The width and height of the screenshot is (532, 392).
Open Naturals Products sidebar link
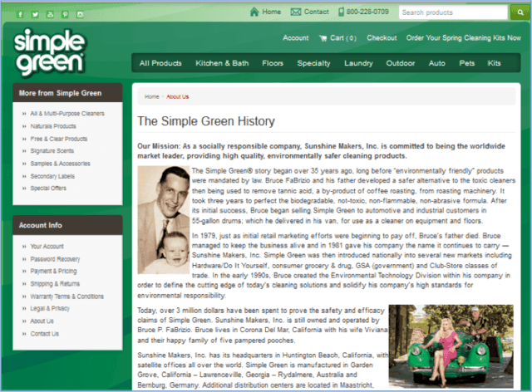click(53, 126)
